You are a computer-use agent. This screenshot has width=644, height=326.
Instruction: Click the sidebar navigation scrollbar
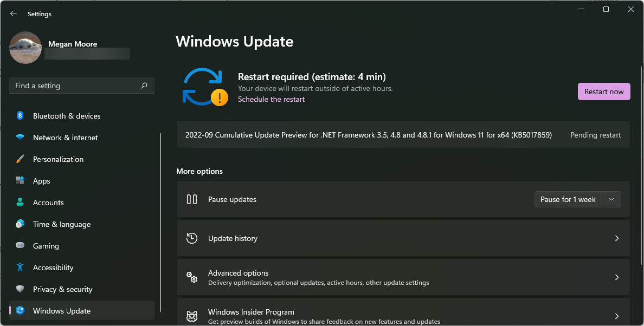(x=160, y=223)
